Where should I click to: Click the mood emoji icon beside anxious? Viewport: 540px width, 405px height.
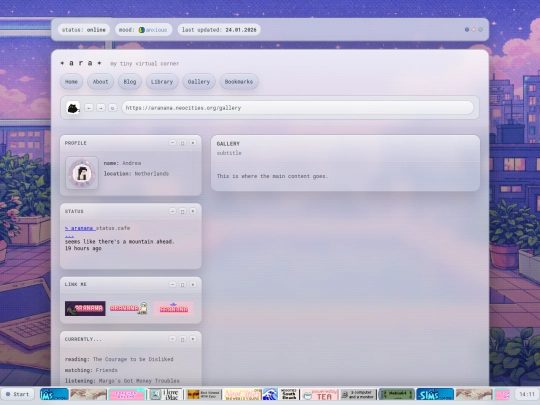(x=142, y=30)
